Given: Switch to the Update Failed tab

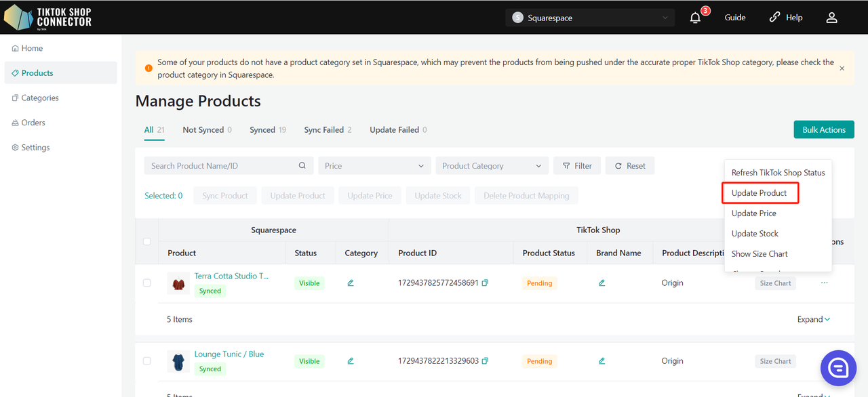Looking at the screenshot, I should [398, 129].
